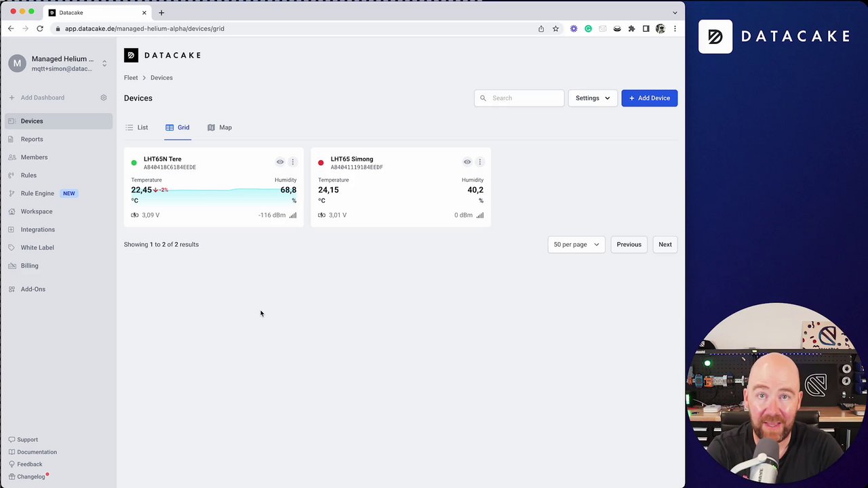Image resolution: width=868 pixels, height=488 pixels.
Task: Open the Feedback link
Action: [x=25, y=464]
